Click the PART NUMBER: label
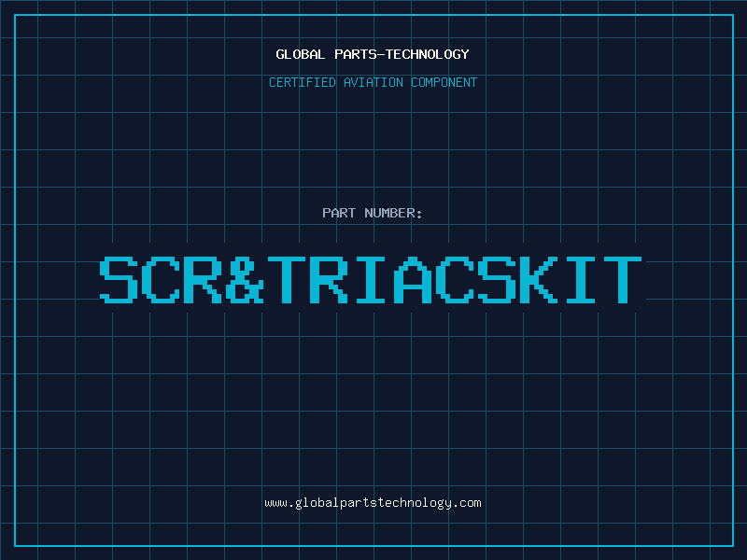The image size is (747, 560). click(373, 213)
